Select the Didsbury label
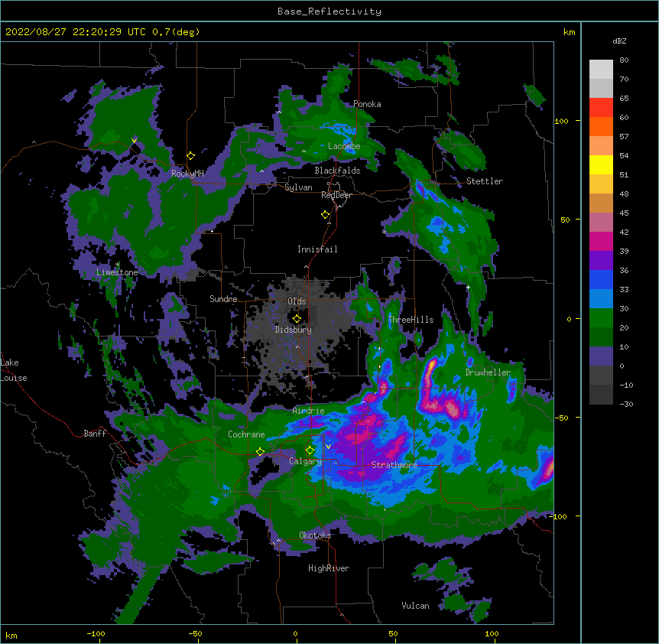This screenshot has height=644, width=659. pyautogui.click(x=294, y=330)
